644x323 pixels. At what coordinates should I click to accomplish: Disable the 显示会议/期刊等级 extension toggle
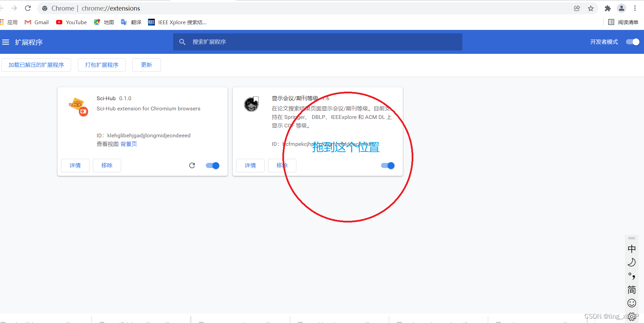388,166
